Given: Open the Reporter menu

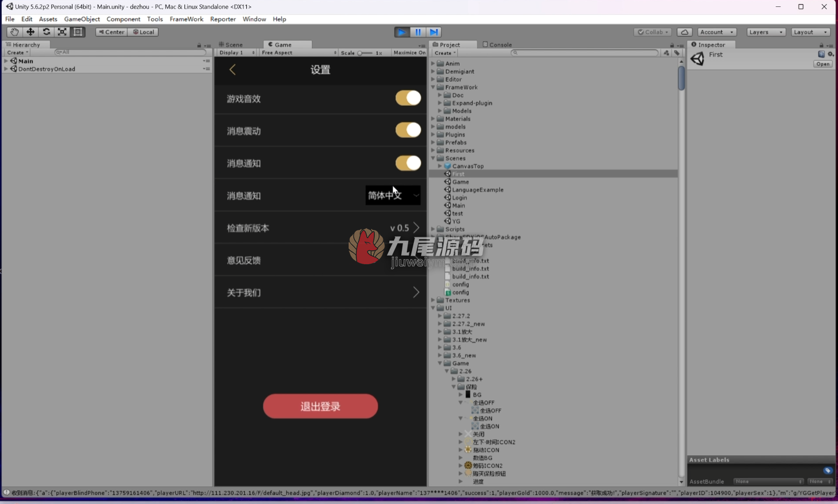Looking at the screenshot, I should click(x=223, y=19).
